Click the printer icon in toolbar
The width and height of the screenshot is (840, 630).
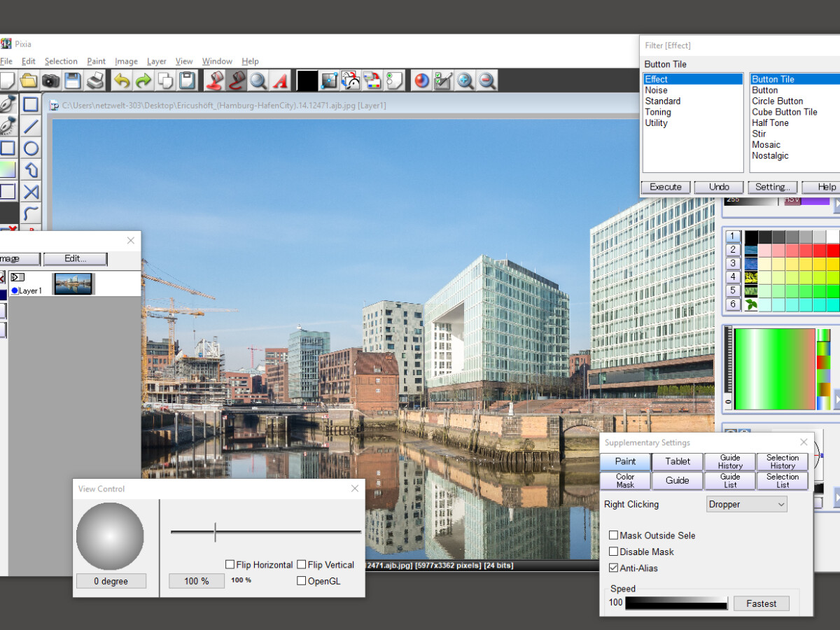[95, 80]
